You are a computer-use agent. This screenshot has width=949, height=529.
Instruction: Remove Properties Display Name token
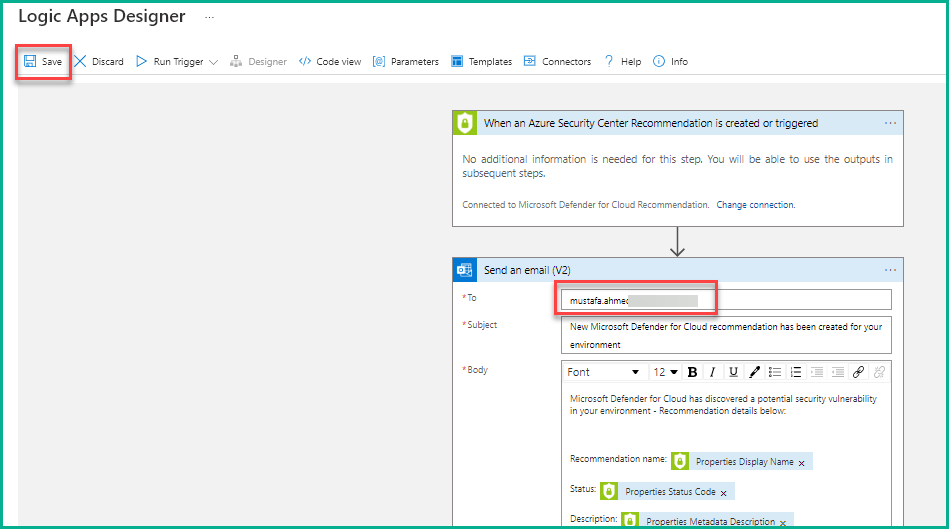pos(801,463)
